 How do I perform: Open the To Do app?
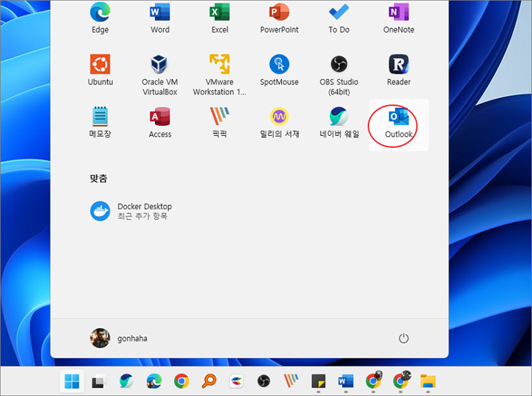[x=339, y=18]
